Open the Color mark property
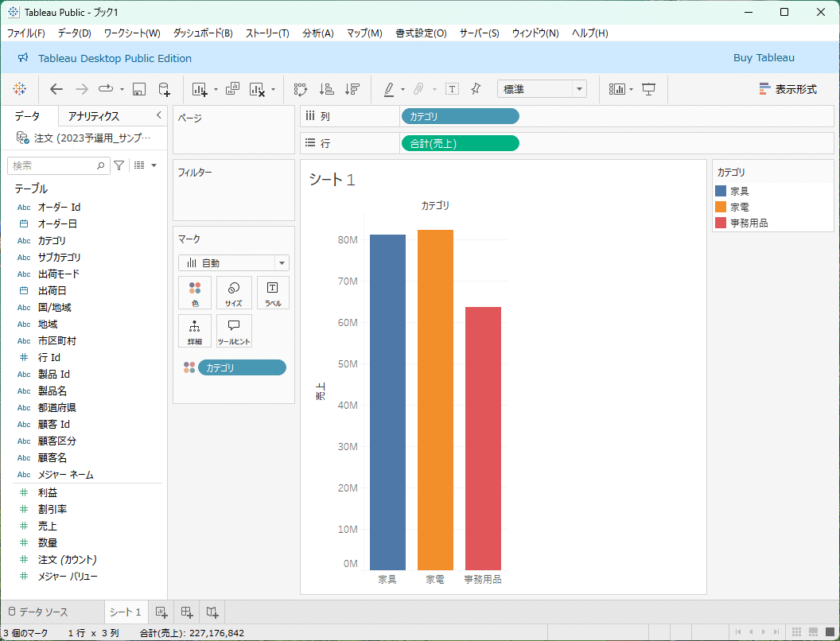This screenshot has height=641, width=840. pyautogui.click(x=195, y=293)
